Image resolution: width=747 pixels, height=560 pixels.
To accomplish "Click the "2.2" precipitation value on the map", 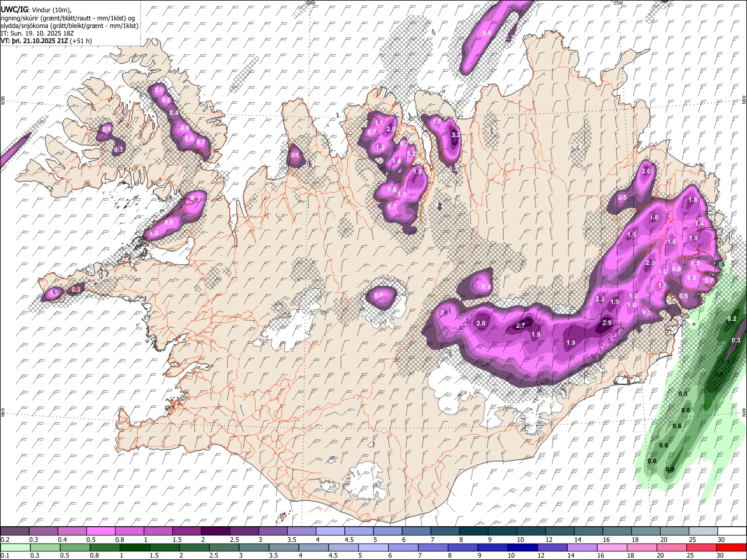I will tap(599, 299).
